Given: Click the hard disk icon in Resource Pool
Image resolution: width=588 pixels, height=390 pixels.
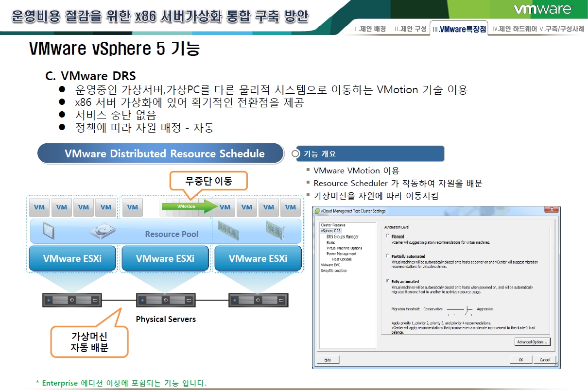Looking at the screenshot, I should 102,232.
